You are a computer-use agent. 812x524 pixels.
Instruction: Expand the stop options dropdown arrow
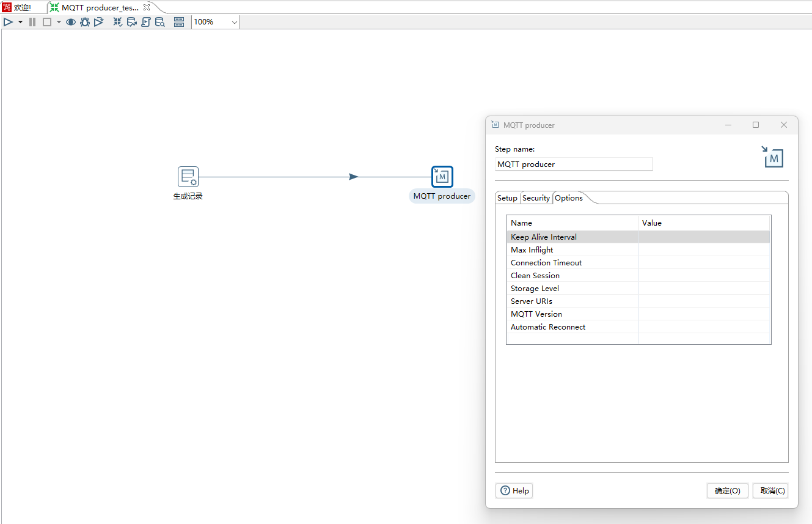(x=59, y=22)
